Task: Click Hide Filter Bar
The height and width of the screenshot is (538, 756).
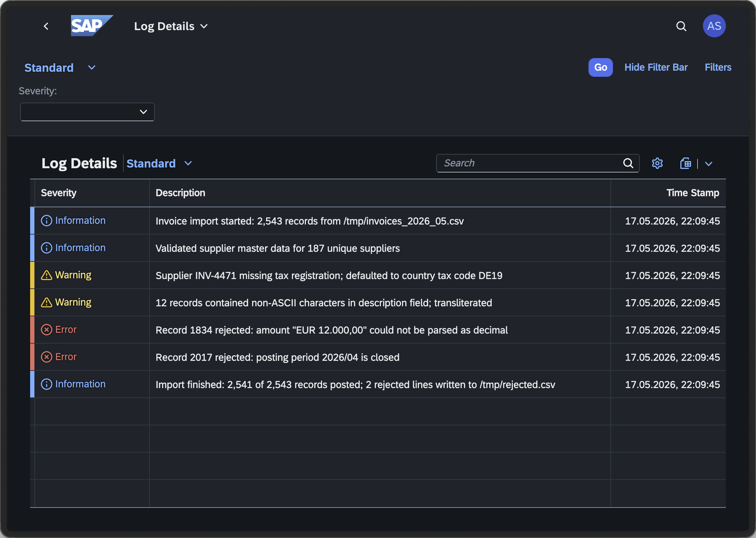Action: [656, 67]
